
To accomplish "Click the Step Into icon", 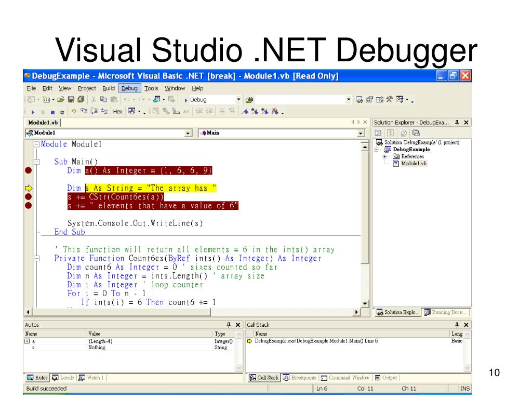I will (84, 111).
